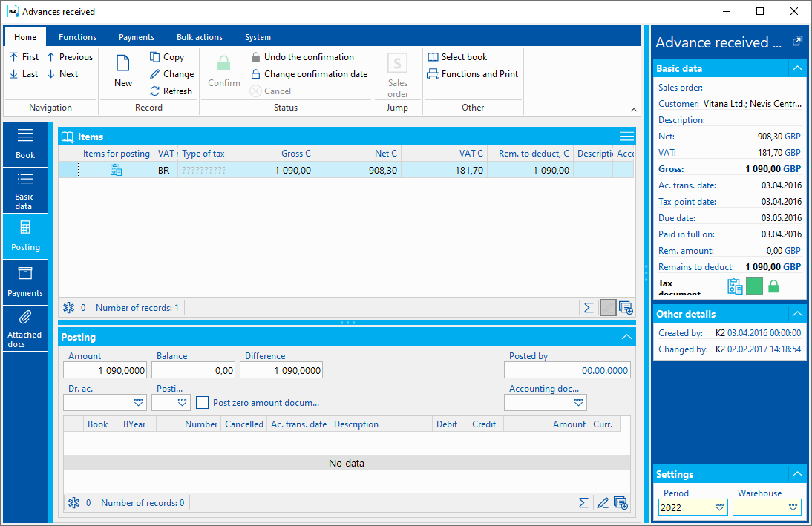This screenshot has width=812, height=526.
Task: Click the Balance input field
Action: [x=193, y=370]
